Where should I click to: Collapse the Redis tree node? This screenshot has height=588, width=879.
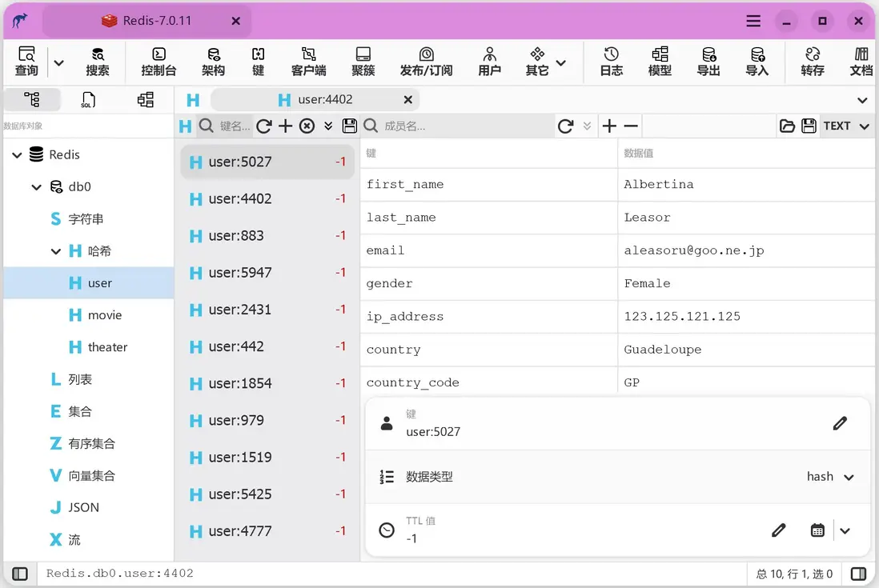(18, 155)
